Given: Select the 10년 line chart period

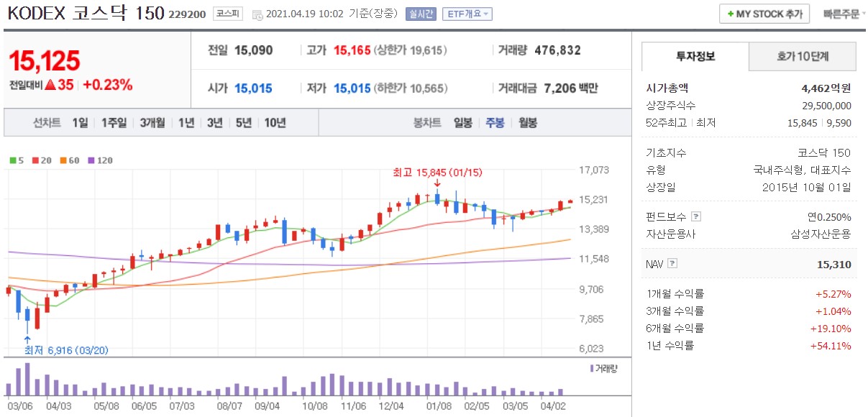Looking at the screenshot, I should [x=275, y=123].
